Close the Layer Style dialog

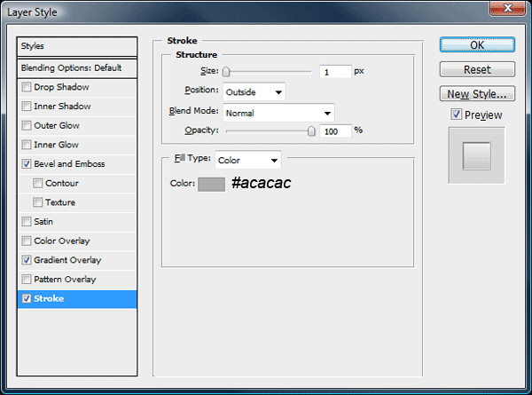tap(507, 8)
